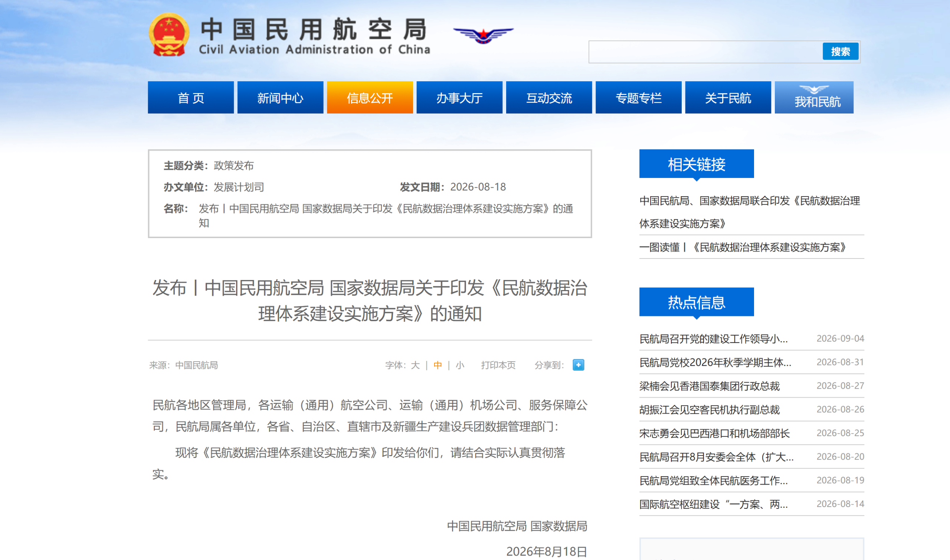Open the 办事大厅 menu tab
Image resolution: width=950 pixels, height=560 pixels.
click(x=459, y=98)
